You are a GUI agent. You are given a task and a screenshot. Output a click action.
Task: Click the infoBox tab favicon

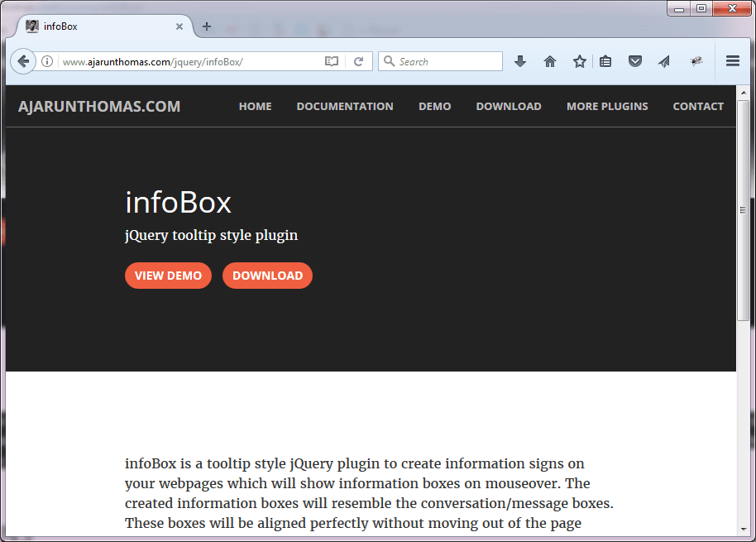pos(32,26)
